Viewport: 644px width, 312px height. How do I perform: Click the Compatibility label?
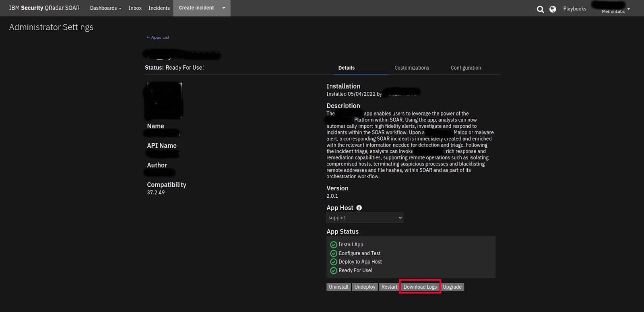click(x=167, y=185)
